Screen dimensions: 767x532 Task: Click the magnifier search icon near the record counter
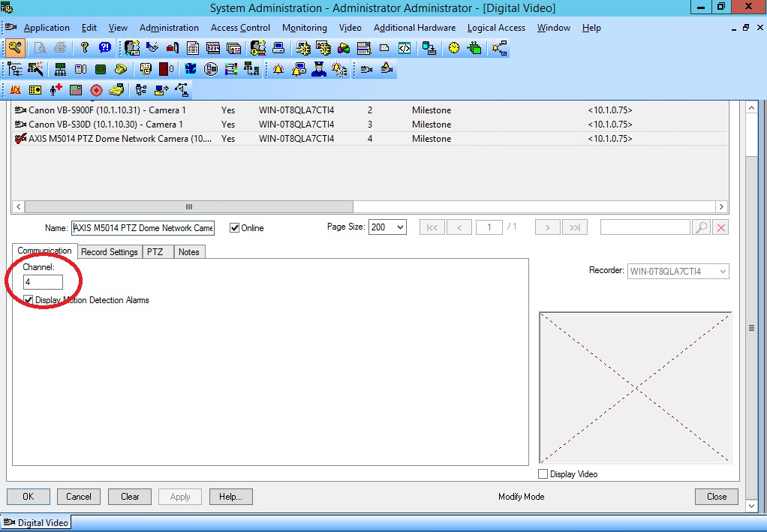point(701,227)
